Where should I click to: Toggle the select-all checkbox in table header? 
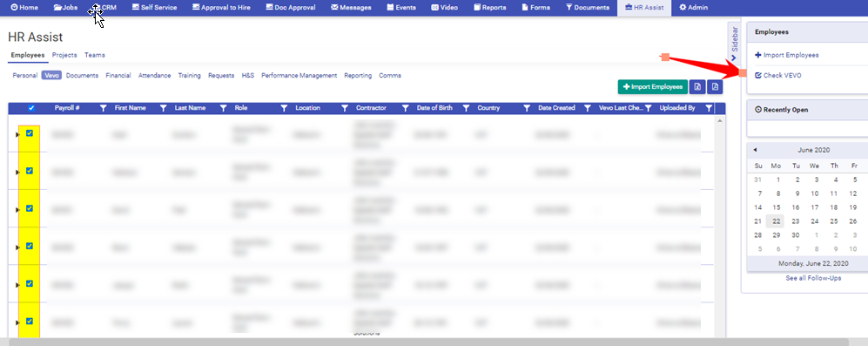click(x=31, y=108)
